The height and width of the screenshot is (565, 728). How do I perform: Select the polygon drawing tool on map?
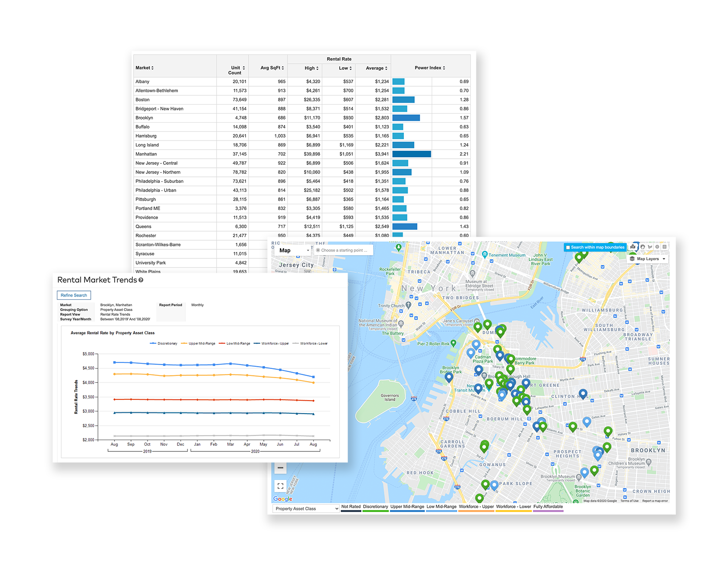coord(650,247)
